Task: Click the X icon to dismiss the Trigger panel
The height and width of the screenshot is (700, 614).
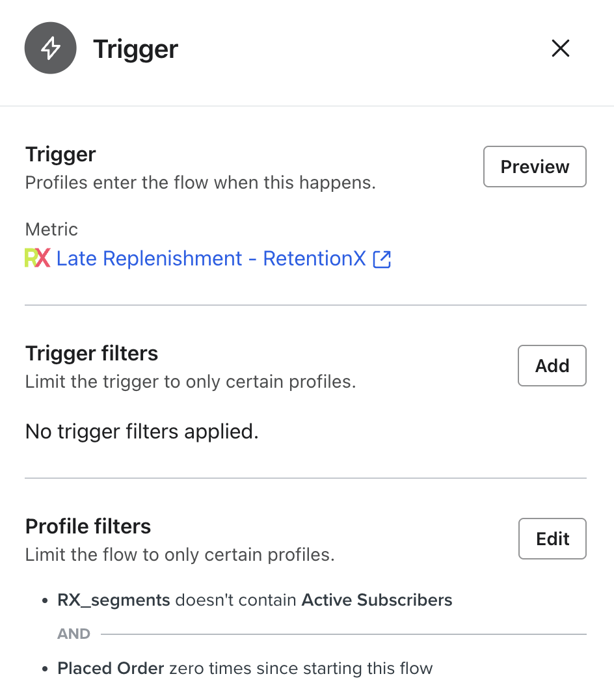Action: [560, 48]
